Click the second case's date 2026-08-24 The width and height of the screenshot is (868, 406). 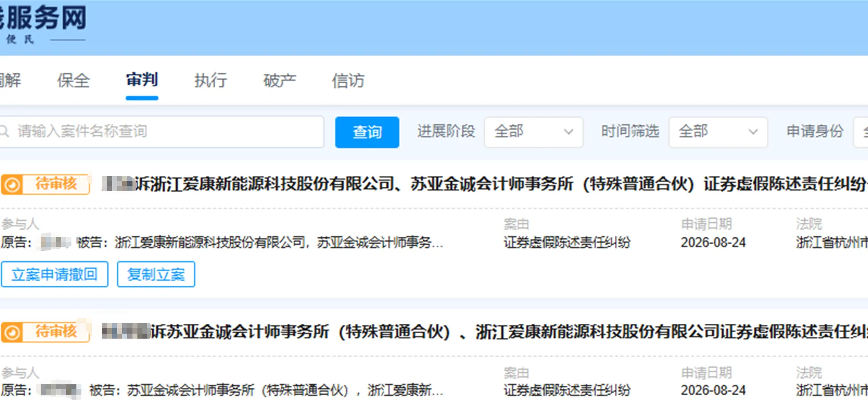click(713, 391)
